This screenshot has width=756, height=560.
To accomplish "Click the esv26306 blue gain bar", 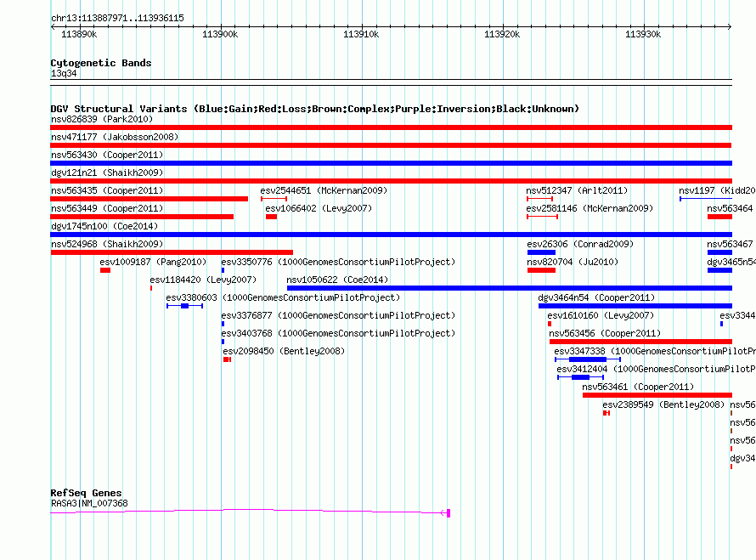I will (x=541, y=252).
